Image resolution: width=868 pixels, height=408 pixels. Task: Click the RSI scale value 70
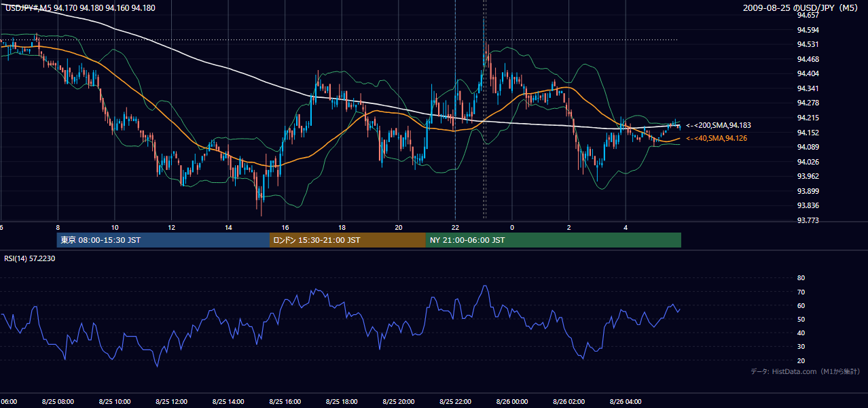click(801, 292)
